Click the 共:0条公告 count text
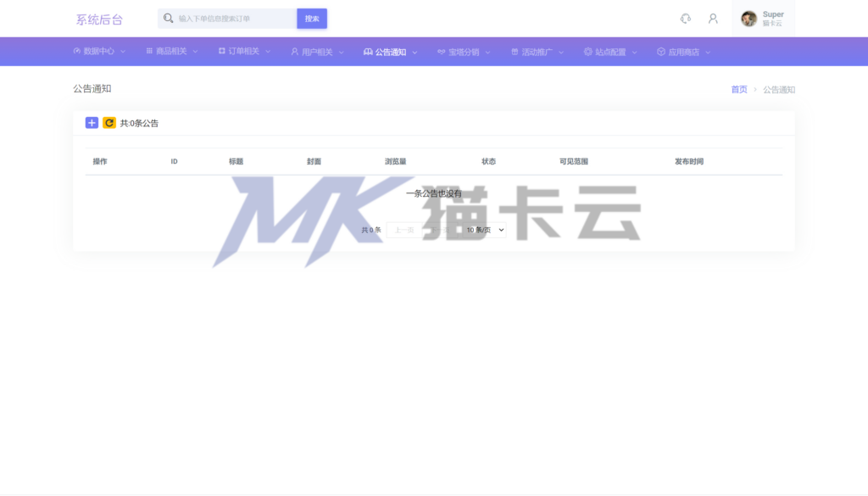Screen dimensions: 868x496 139,123
